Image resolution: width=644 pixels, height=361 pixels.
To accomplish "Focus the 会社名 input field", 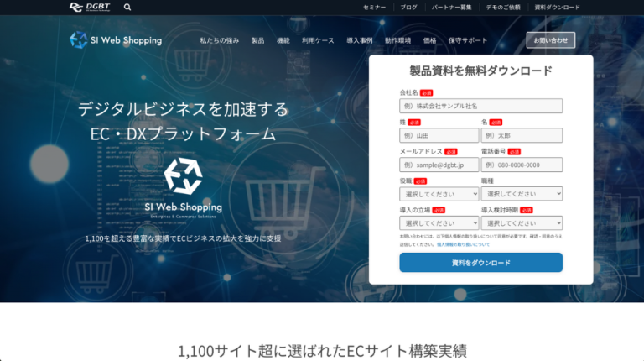I will click(x=480, y=106).
